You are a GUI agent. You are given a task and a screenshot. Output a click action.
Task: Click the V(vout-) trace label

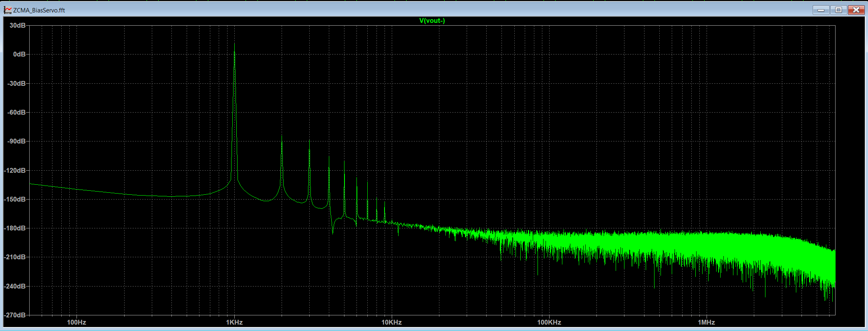point(432,21)
